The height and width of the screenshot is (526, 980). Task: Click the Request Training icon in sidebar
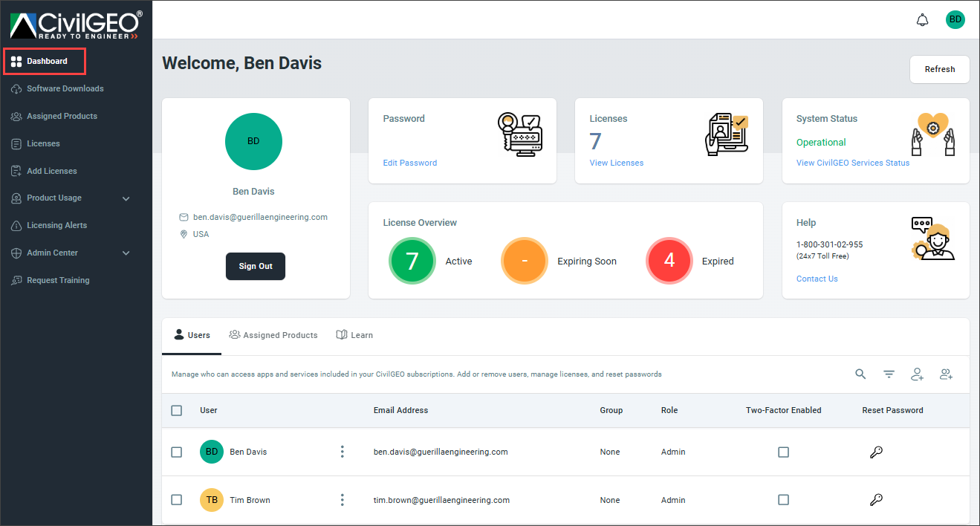[x=16, y=281]
